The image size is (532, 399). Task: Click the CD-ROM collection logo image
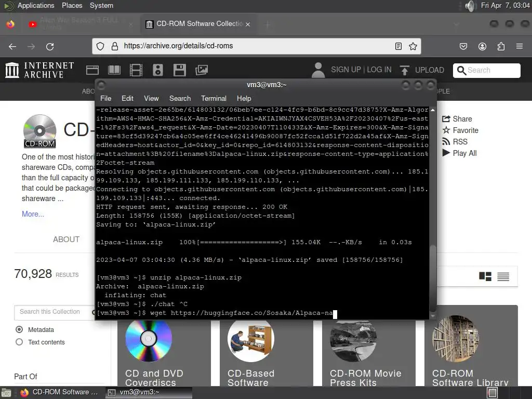point(39,131)
